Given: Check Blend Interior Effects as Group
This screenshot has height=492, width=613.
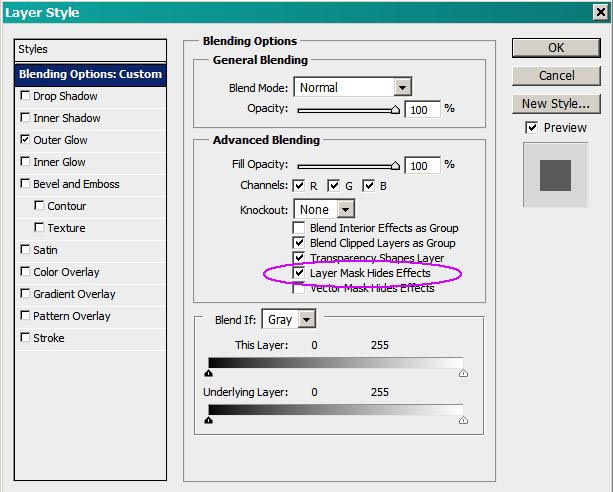Looking at the screenshot, I should [299, 228].
